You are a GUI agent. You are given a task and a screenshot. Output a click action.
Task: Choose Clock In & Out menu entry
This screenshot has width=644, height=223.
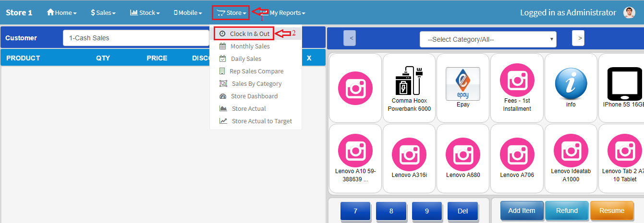[x=249, y=34]
